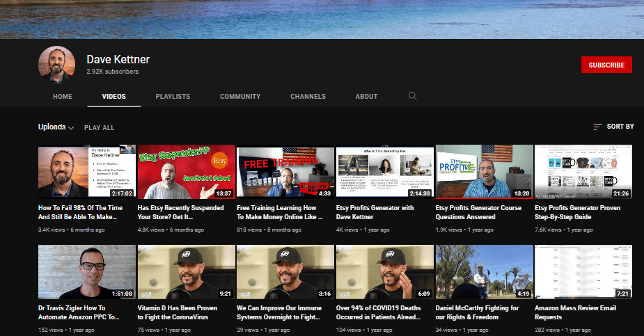Click title 'How To Fail 98% Of The Time'
The height and width of the screenshot is (336, 644).
[81, 212]
